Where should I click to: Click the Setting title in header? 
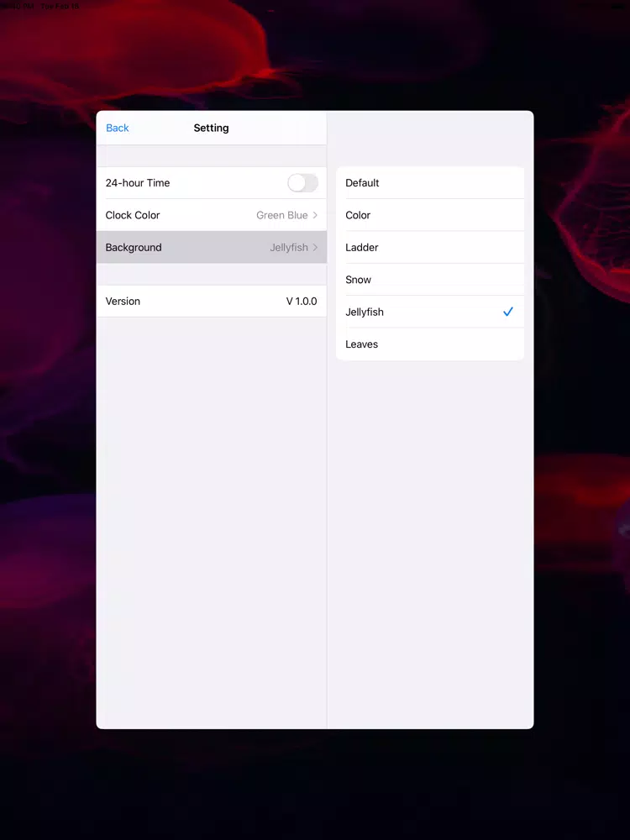[x=211, y=128]
